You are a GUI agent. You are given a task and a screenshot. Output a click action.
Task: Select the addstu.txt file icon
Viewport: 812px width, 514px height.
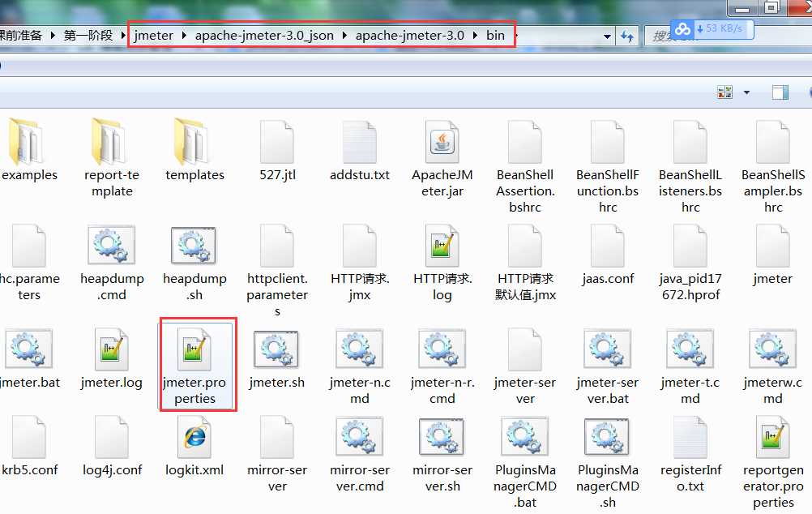tap(360, 143)
